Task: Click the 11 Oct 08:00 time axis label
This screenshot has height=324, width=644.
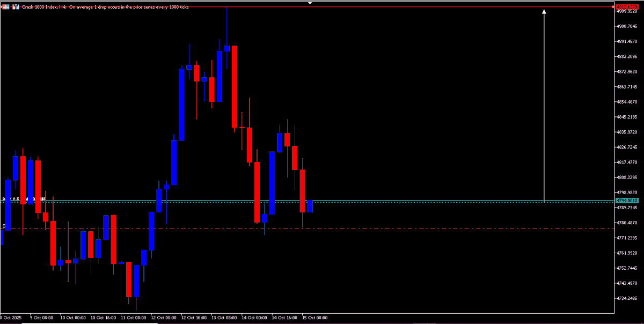Action: (134, 318)
